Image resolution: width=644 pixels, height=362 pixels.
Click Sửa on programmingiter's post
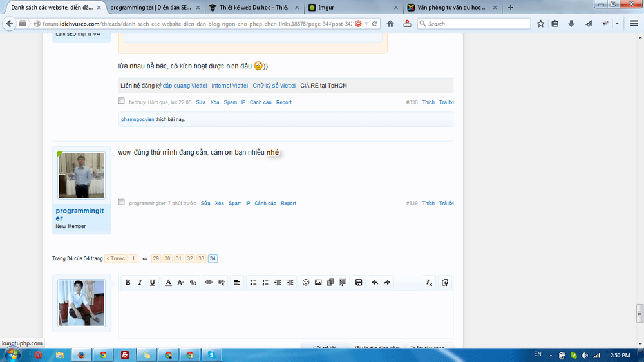(205, 203)
